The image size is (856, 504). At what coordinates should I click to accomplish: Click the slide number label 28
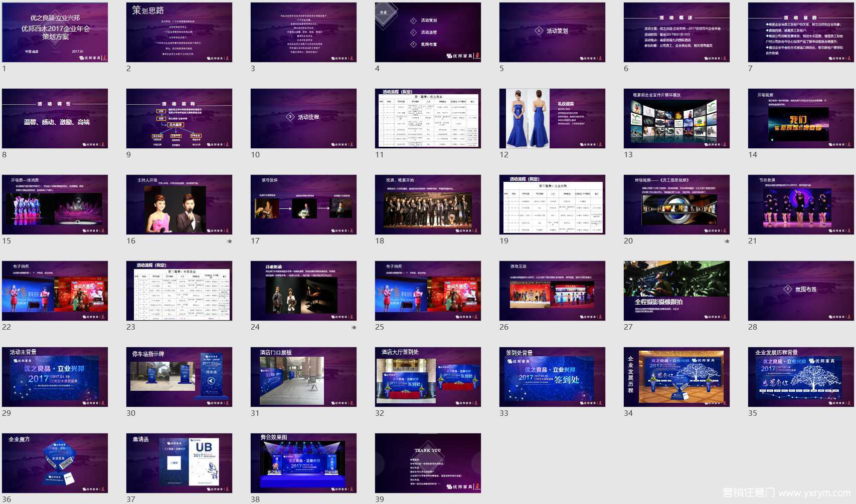tap(753, 327)
